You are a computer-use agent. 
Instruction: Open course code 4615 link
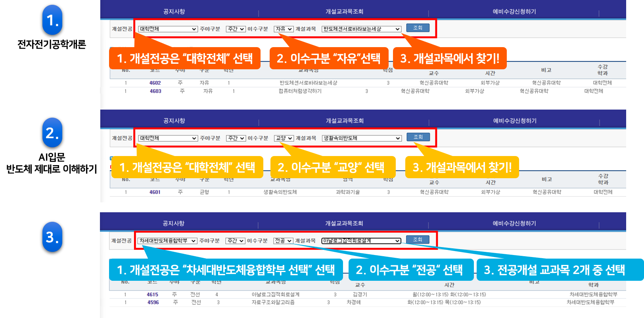(152, 295)
